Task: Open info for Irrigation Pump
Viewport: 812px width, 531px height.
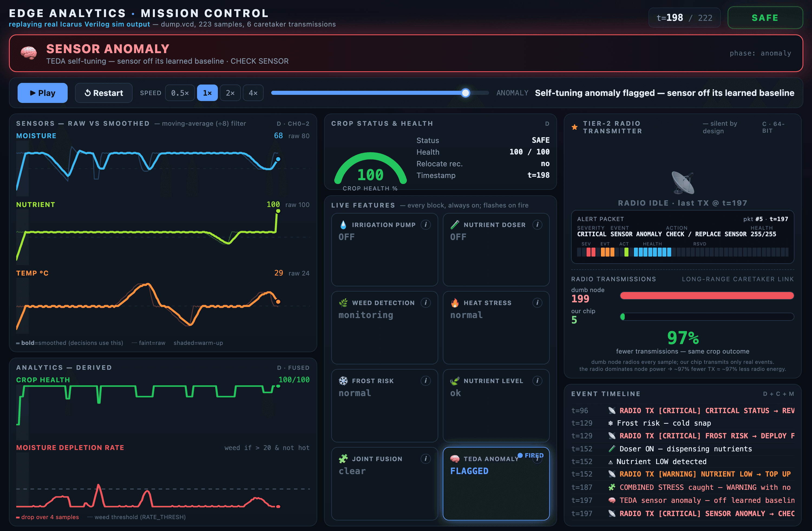Action: (425, 224)
